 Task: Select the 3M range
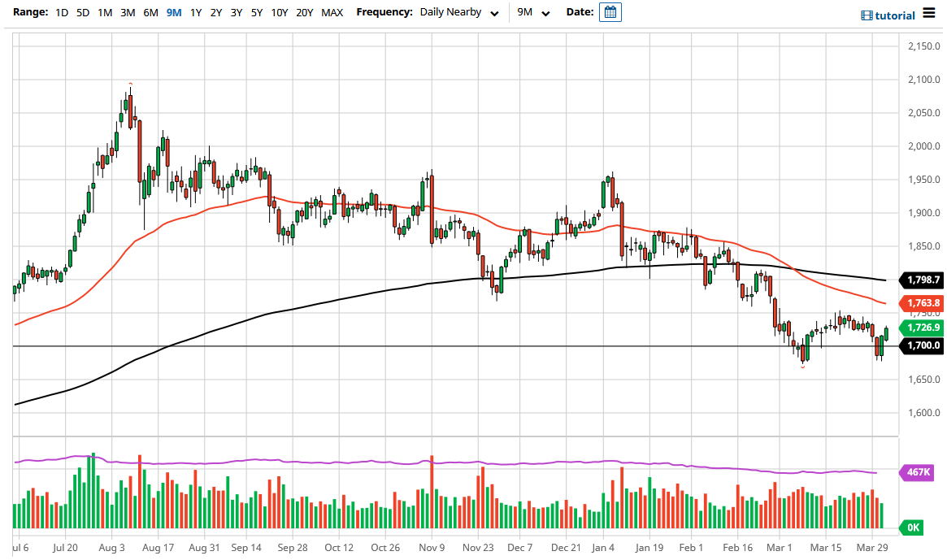pos(128,12)
